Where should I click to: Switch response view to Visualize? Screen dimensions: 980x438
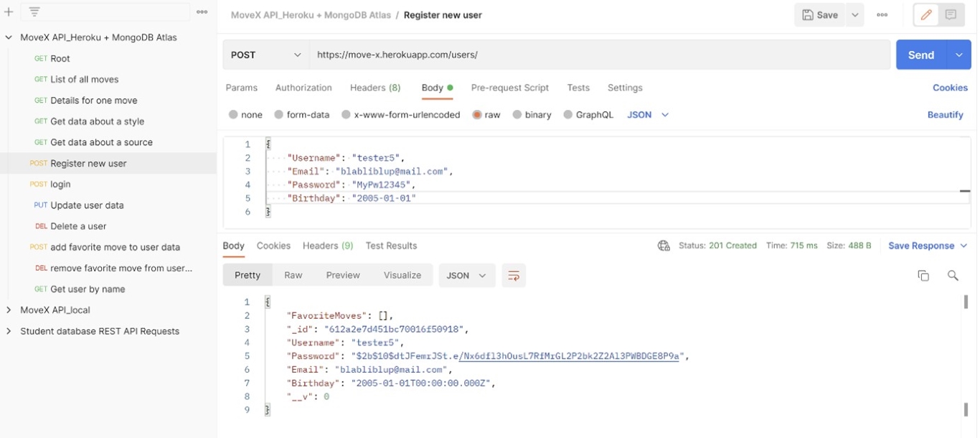pyautogui.click(x=402, y=276)
